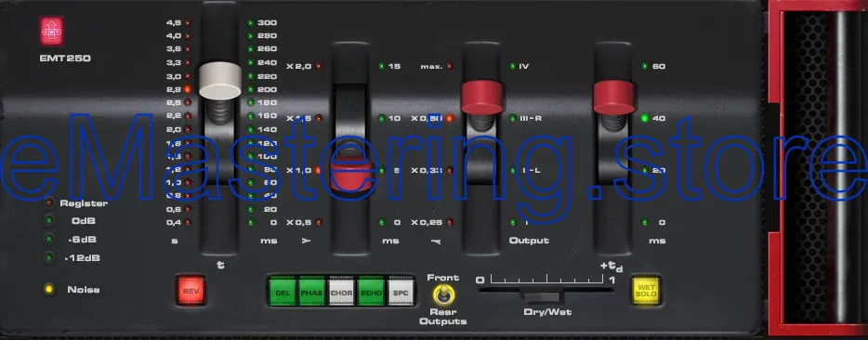This screenshot has height=340, width=868.
Task: Click the red predelay lever near 60 ms
Action: pyautogui.click(x=613, y=98)
